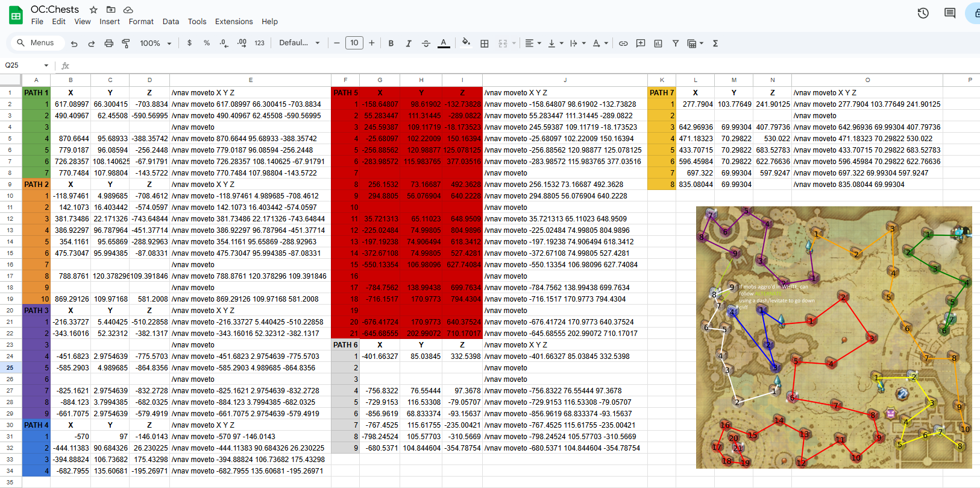Open the Text color picker
Image resolution: width=980 pixels, height=488 pixels.
click(444, 43)
